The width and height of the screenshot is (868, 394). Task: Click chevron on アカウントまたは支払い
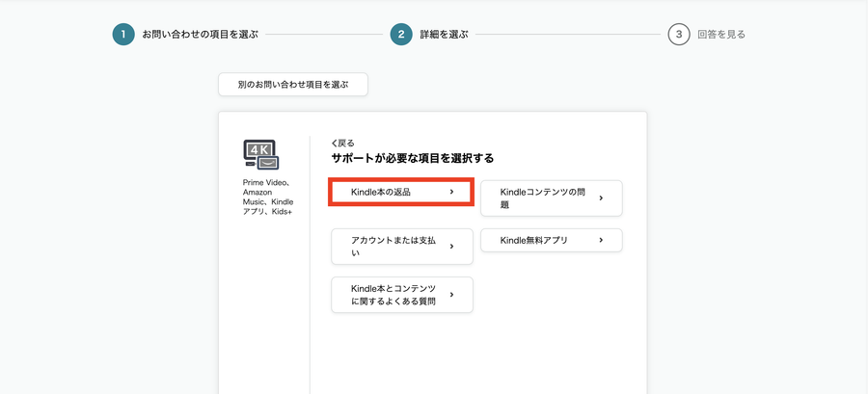click(x=451, y=247)
